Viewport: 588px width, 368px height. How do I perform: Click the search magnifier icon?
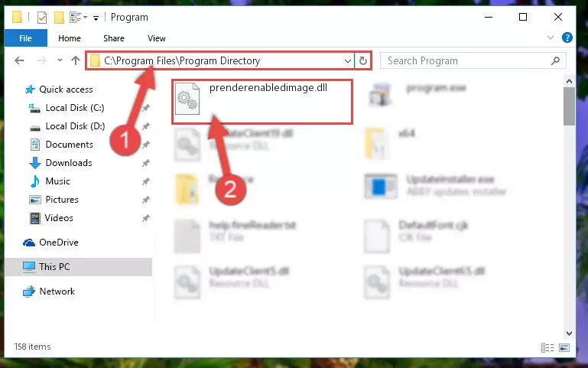point(555,60)
